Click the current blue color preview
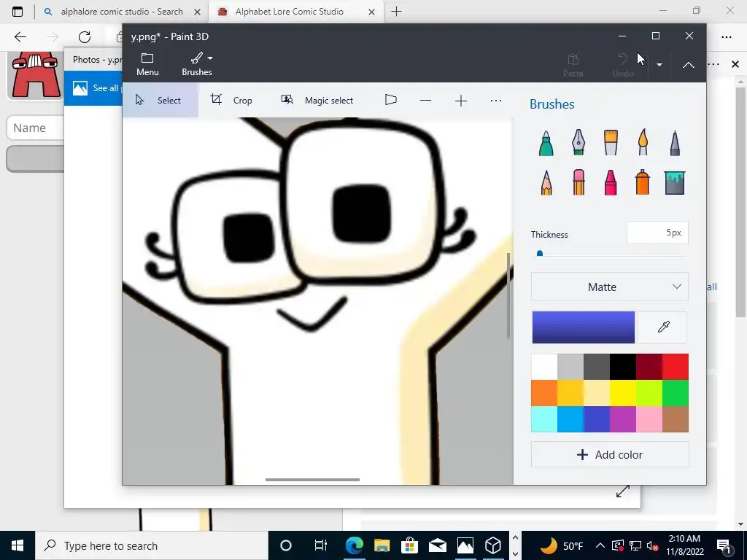The width and height of the screenshot is (747, 560). point(583,327)
